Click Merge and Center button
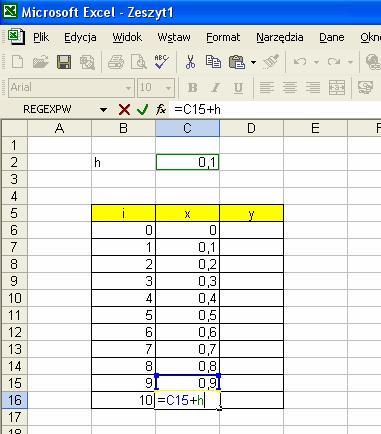This screenshot has height=434, width=381. 337,88
